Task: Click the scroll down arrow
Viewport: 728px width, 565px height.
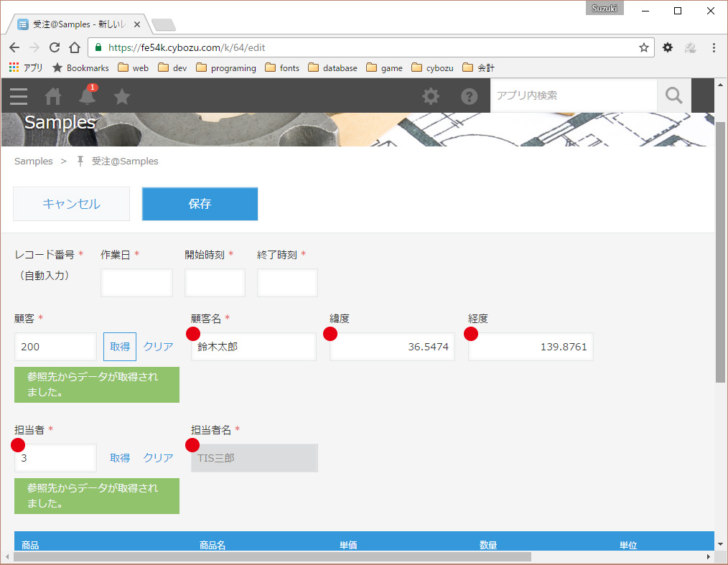Action: click(720, 543)
